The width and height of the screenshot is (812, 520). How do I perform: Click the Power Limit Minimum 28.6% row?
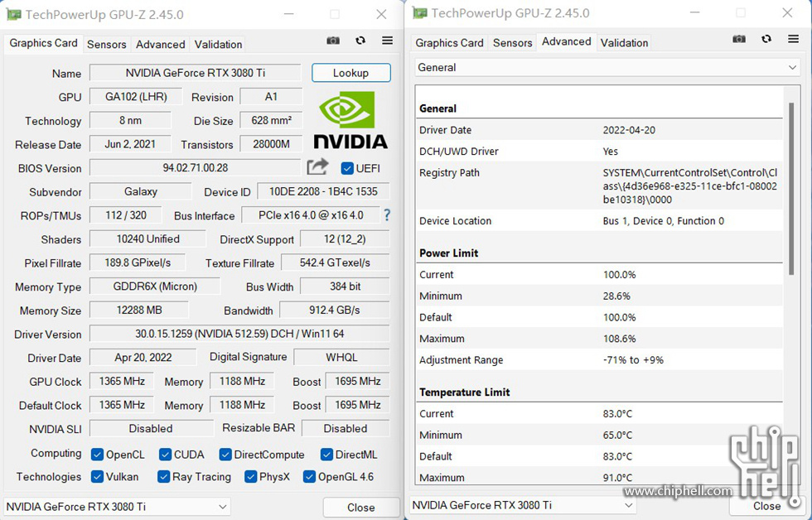600,296
